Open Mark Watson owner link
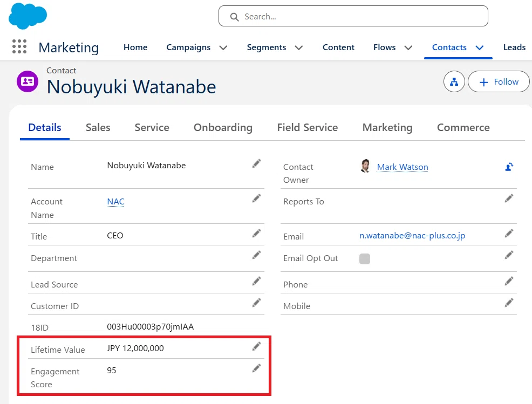This screenshot has height=404, width=532. [403, 167]
